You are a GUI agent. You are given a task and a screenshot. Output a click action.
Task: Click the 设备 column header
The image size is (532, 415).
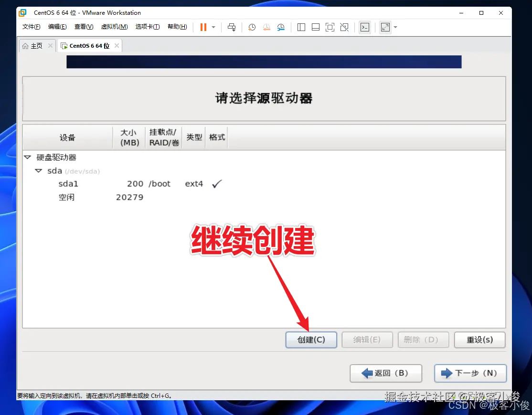pos(67,137)
